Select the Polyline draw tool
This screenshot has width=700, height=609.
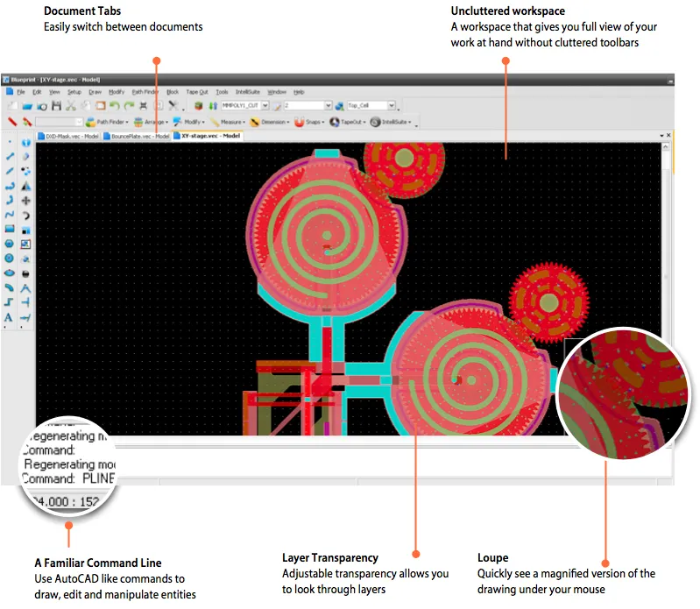(x=10, y=186)
